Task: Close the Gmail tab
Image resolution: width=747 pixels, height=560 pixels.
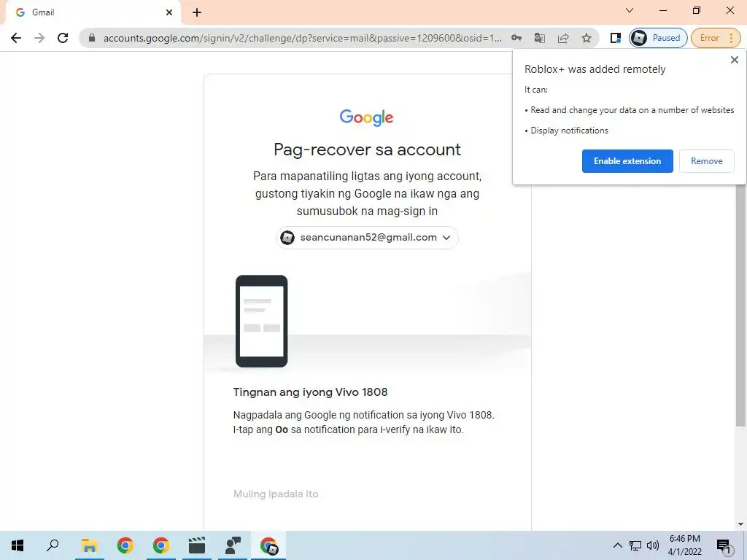Action: point(169,12)
